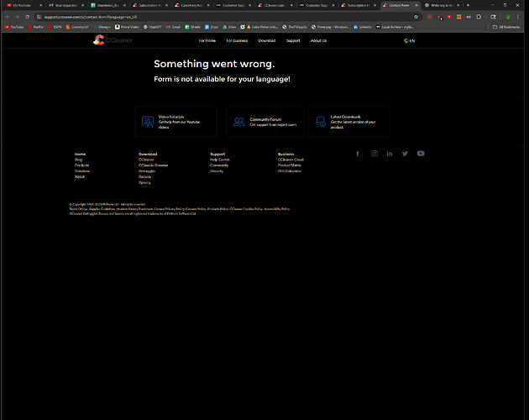Image resolution: width=529 pixels, height=420 pixels.
Task: Open the Twitter social icon in footer
Action: tap(405, 154)
